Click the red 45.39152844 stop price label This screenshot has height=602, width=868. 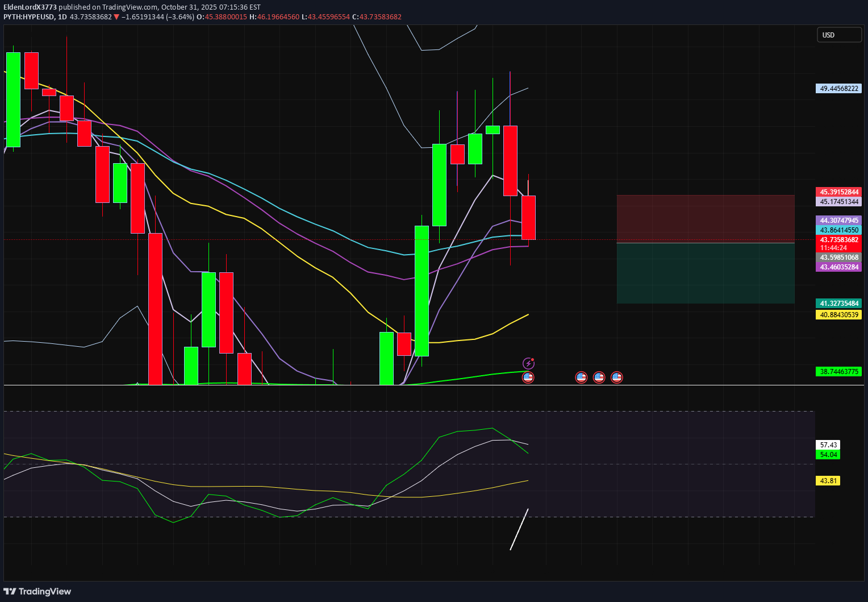pyautogui.click(x=838, y=192)
